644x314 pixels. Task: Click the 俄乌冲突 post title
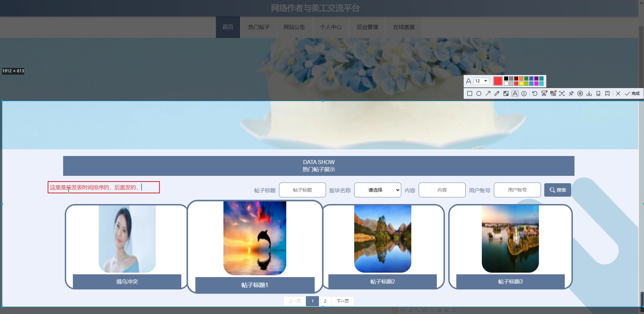[127, 282]
